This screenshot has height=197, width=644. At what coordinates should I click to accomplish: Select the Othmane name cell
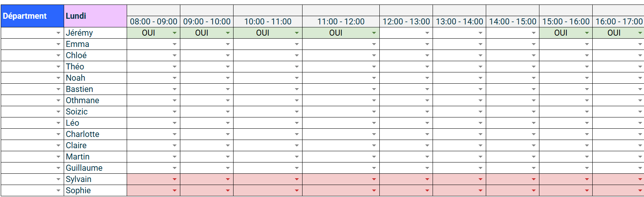96,101
